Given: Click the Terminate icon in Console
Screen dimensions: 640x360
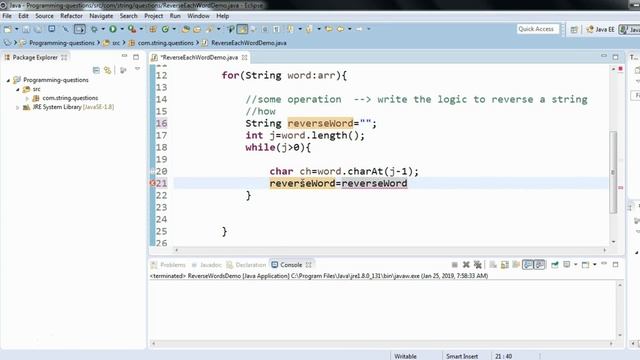Looking at the screenshot, I should [454, 265].
